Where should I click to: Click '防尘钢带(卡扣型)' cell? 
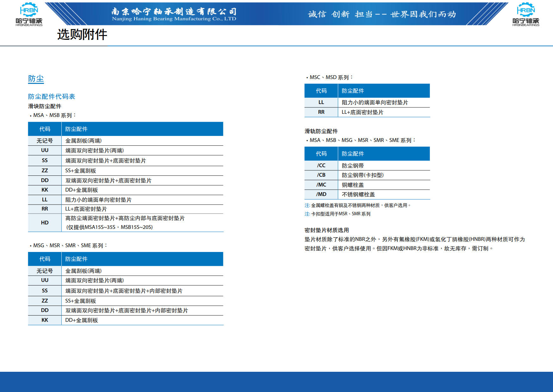[x=363, y=175]
